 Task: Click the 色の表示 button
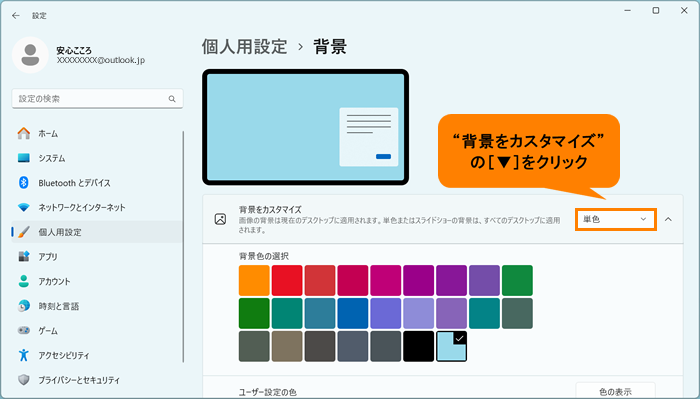tap(615, 391)
